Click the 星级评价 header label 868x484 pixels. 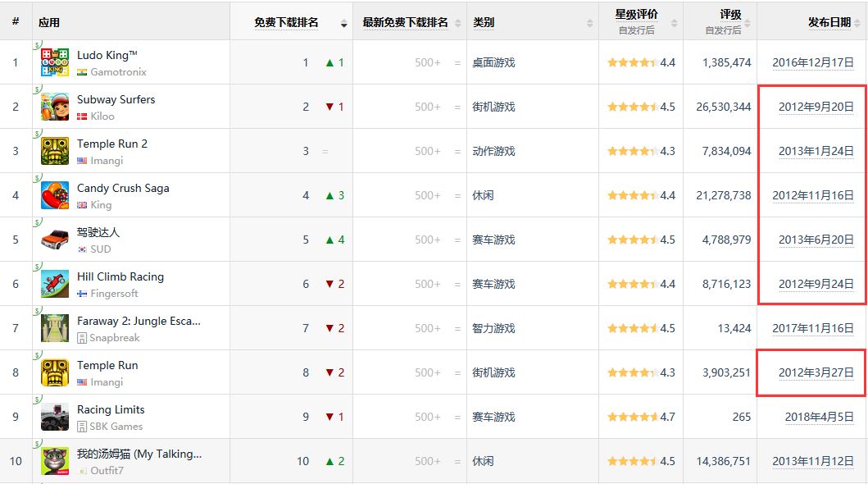(x=637, y=15)
